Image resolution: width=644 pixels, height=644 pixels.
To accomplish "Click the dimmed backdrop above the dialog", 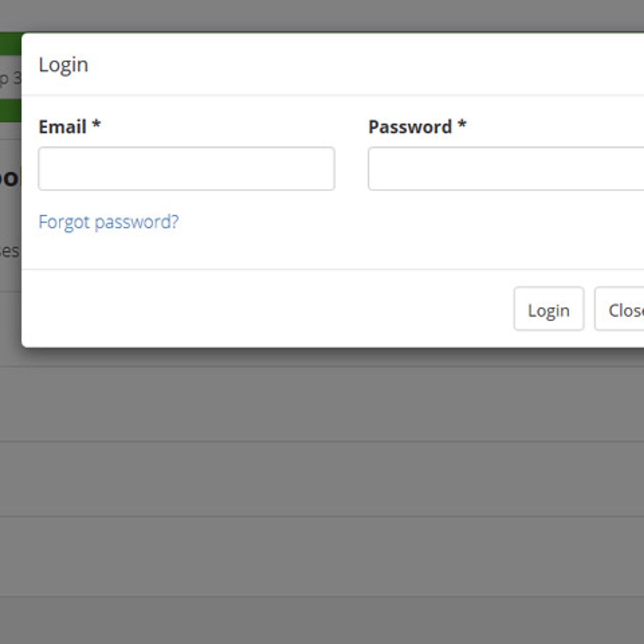I will [x=322, y=15].
